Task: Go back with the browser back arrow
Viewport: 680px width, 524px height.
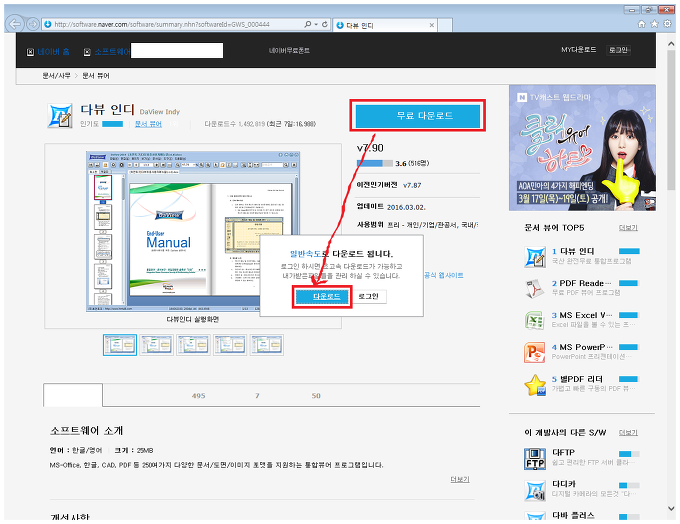Action: point(15,24)
